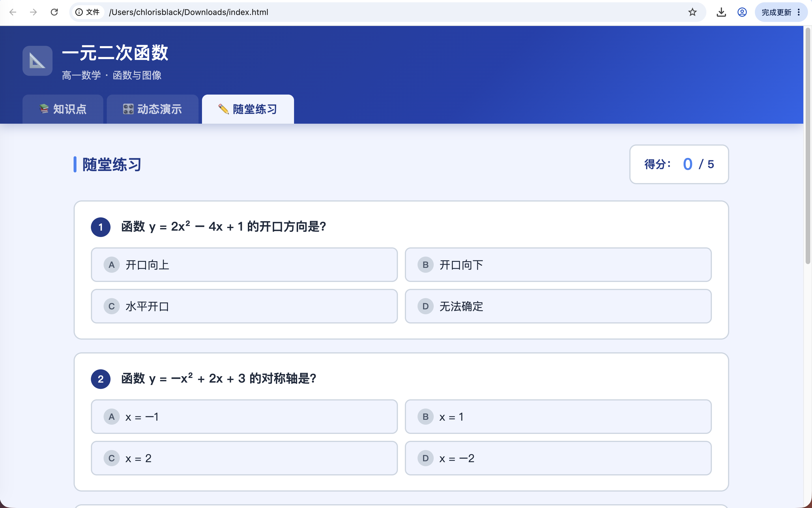The height and width of the screenshot is (508, 812).
Task: Click question 2 text about 对称轴
Action: 219,379
